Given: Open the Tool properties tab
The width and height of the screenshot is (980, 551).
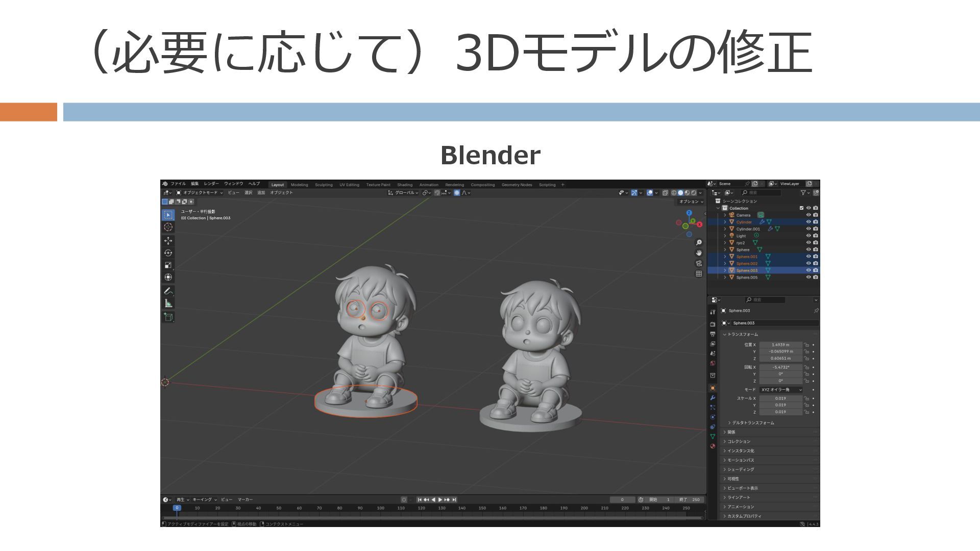Looking at the screenshot, I should 713,312.
